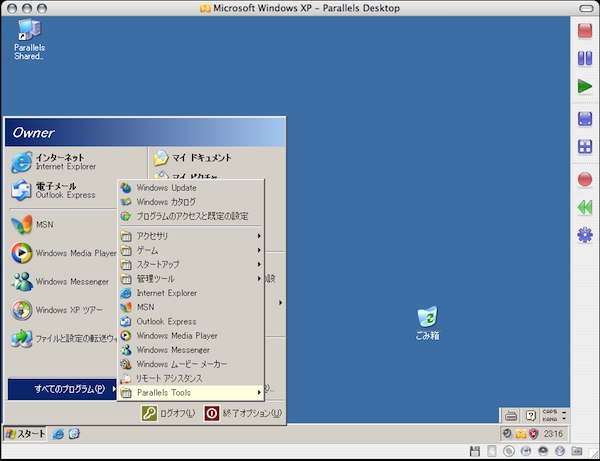Choose Internet Explorer in the programs submenu
The height and width of the screenshot is (461, 600).
(x=191, y=293)
